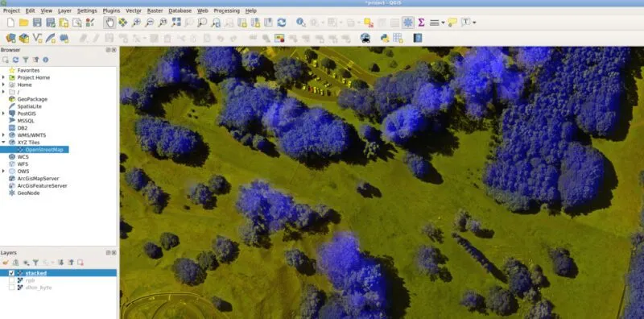Select OpenStreetMap under XYZ Tiles

[x=44, y=150]
